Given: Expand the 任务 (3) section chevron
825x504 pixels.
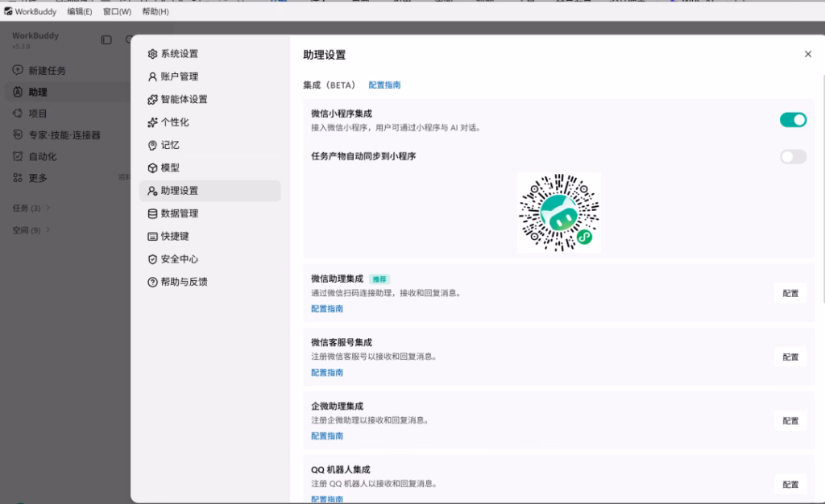Looking at the screenshot, I should (x=48, y=208).
